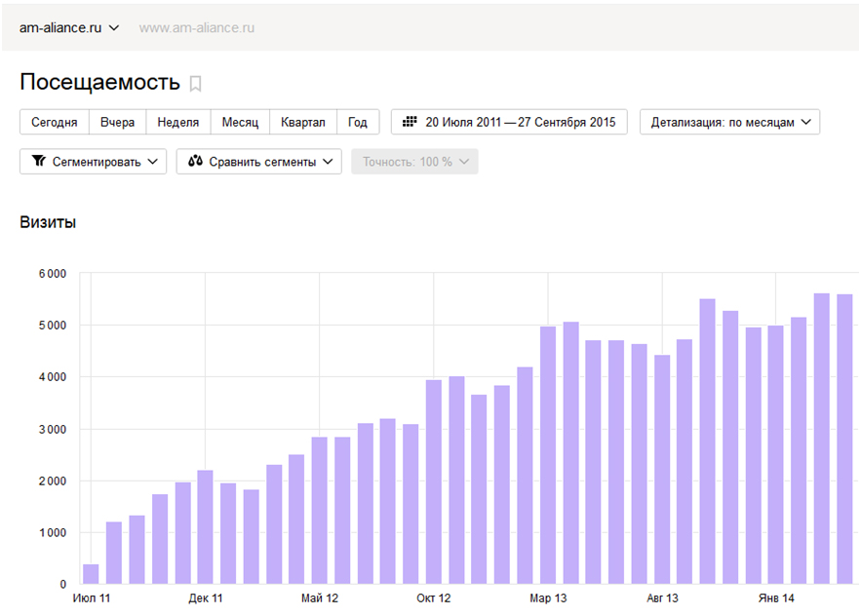Click the calendar grid icon in date range
Viewport: 861px width, 616px height.
[x=410, y=122]
